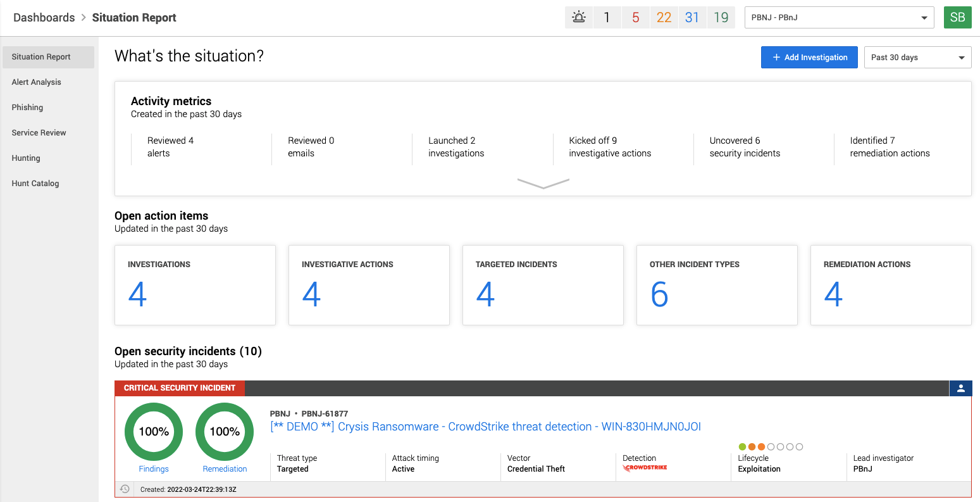Select the critical alerts count 1
980x502 pixels.
coord(607,17)
